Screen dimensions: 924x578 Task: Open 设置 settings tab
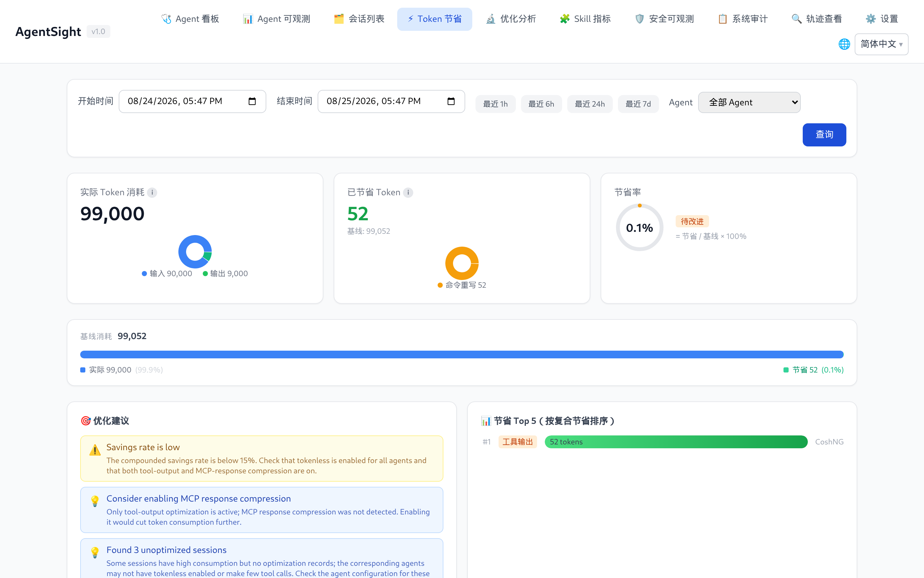(882, 19)
